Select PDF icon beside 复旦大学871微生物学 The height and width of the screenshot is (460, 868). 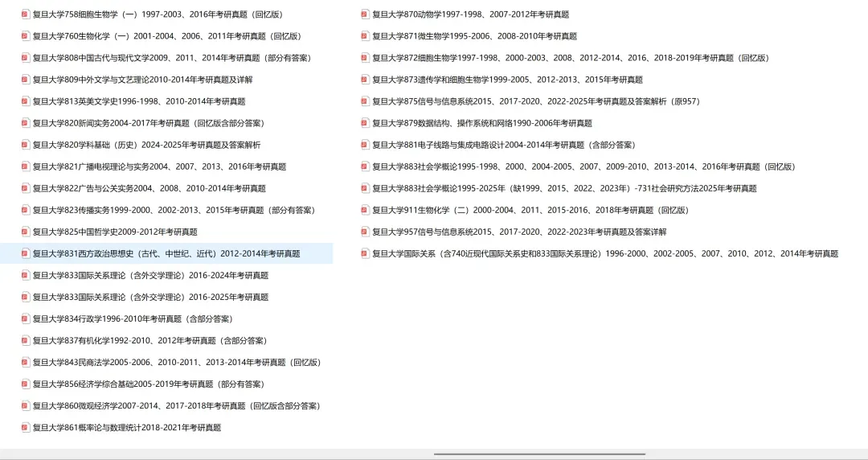click(365, 36)
